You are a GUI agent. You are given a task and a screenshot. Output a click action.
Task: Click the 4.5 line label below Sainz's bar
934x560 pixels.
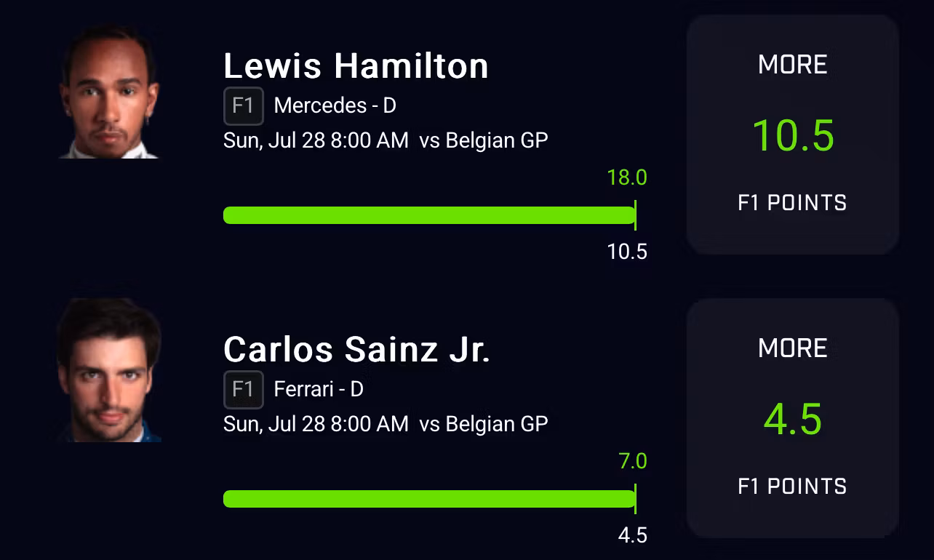click(632, 536)
